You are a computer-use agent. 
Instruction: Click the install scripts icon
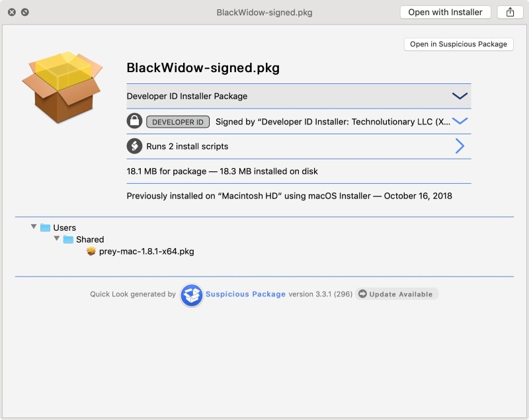coord(137,146)
